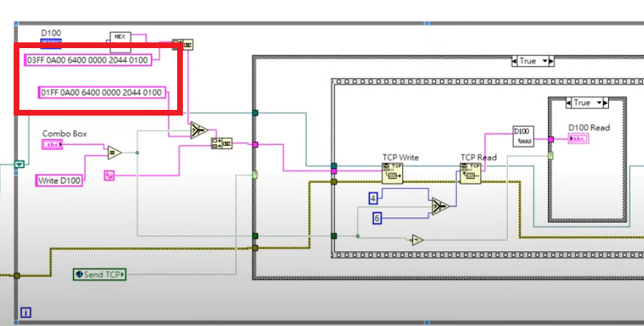Select the Not boolean function node
Screen dimensions: 644x326
(417, 240)
